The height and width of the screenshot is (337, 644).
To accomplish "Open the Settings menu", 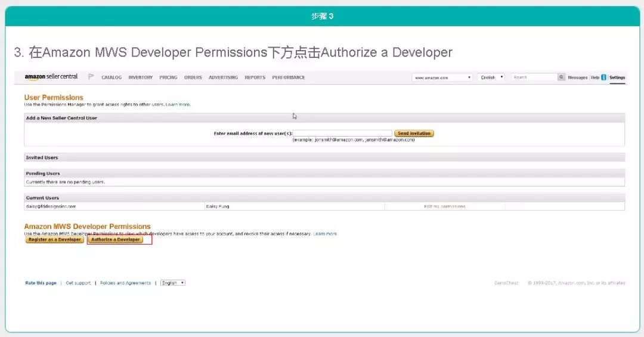I will tap(617, 78).
